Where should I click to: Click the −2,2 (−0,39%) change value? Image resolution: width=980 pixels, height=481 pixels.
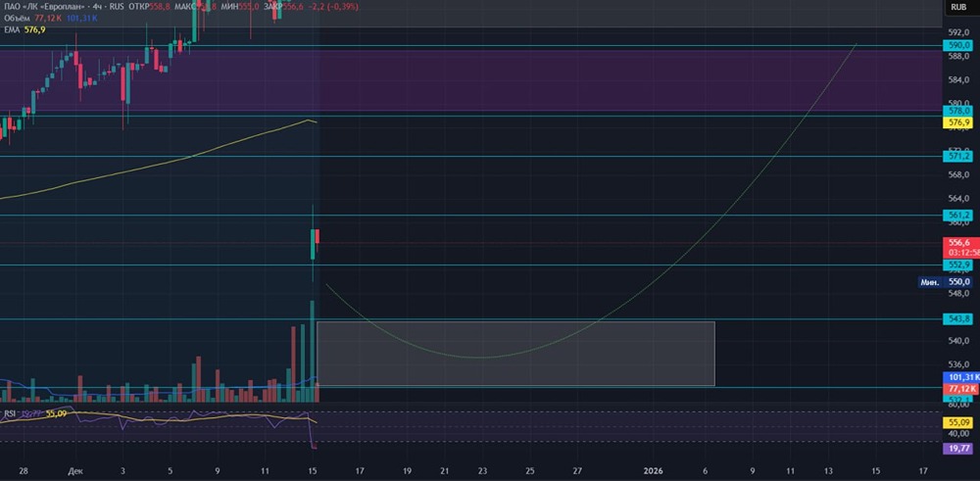tap(332, 6)
